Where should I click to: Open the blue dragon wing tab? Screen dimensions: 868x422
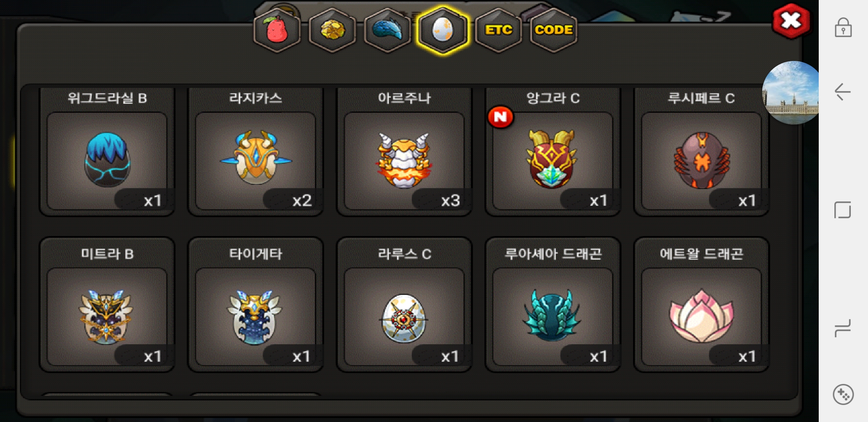pyautogui.click(x=387, y=30)
